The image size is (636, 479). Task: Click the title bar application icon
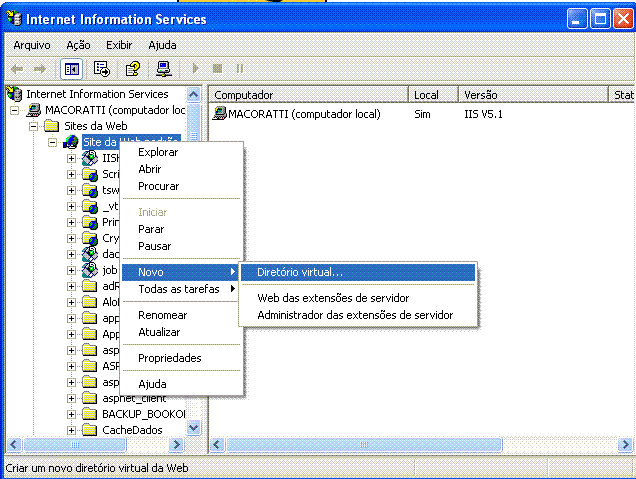[14, 19]
